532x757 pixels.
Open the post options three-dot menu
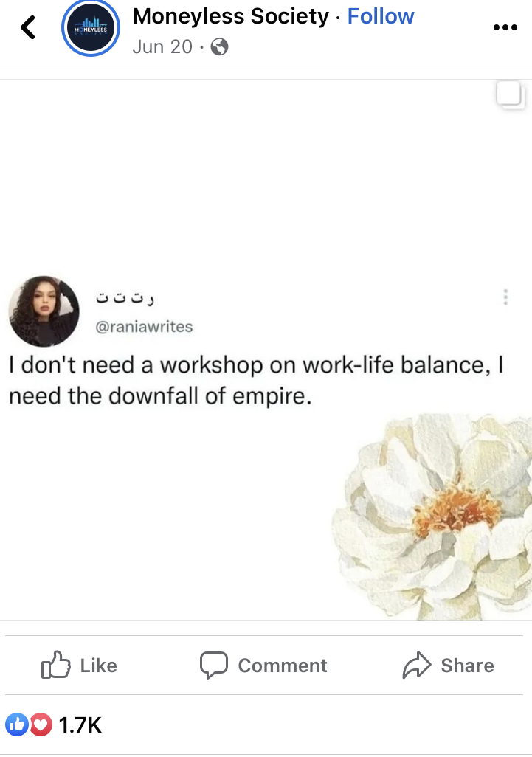pos(505,27)
